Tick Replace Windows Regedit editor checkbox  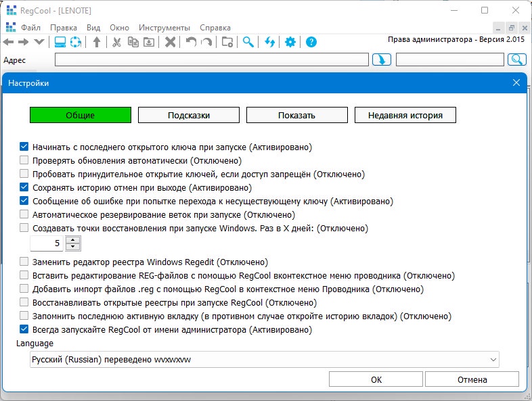point(24,261)
